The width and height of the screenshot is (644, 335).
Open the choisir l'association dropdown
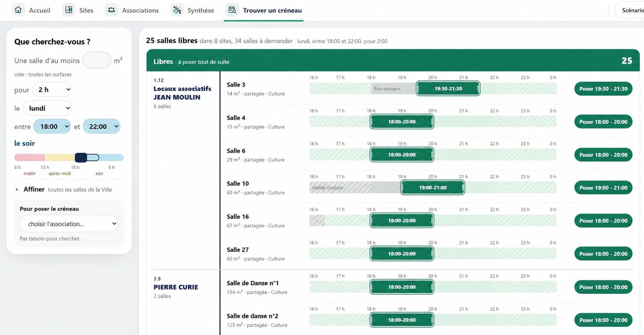point(69,224)
